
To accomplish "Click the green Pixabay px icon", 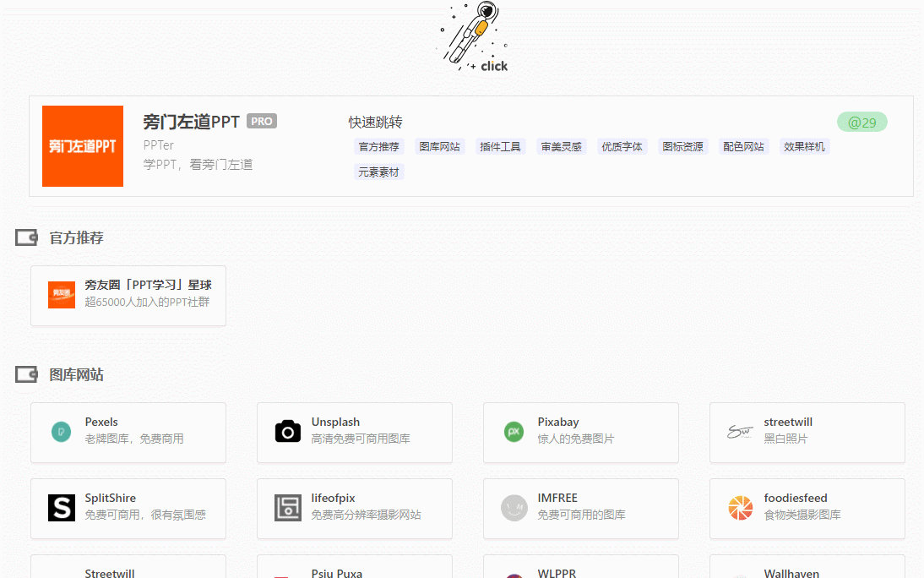I will click(514, 432).
